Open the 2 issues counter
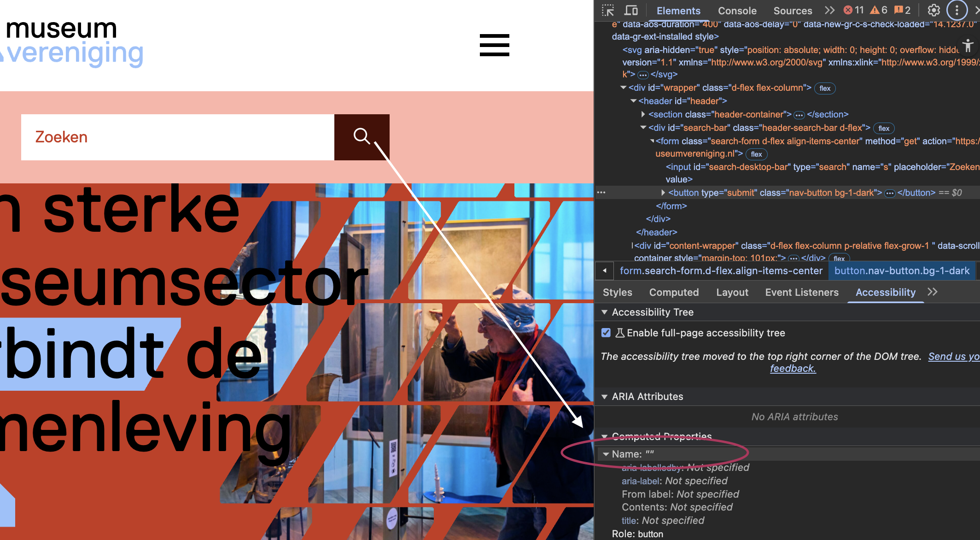Screen dimensions: 980x540 (903, 10)
